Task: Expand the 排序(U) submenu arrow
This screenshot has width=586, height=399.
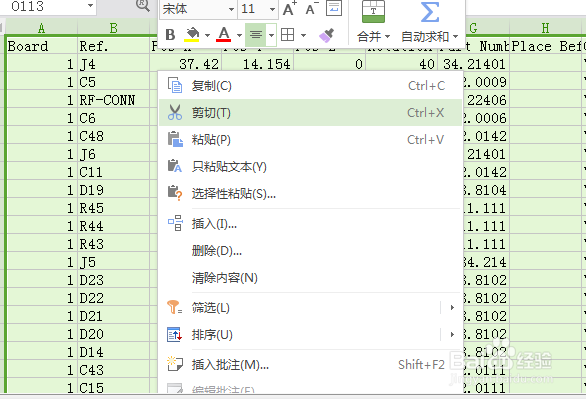Action: coord(452,334)
